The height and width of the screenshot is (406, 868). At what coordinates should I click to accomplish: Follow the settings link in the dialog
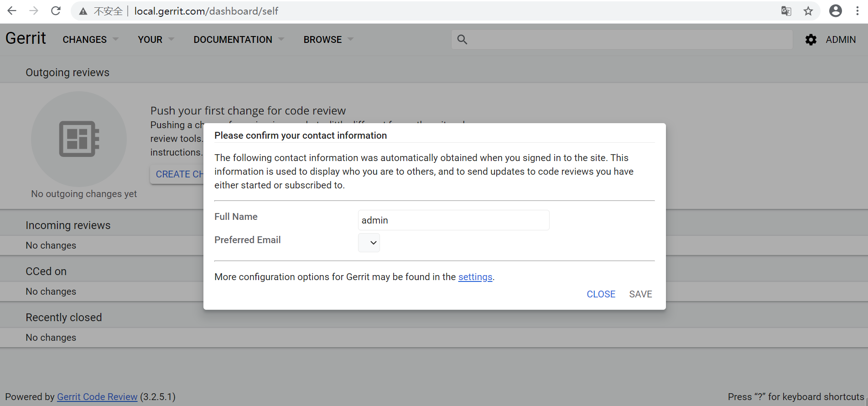pos(475,277)
